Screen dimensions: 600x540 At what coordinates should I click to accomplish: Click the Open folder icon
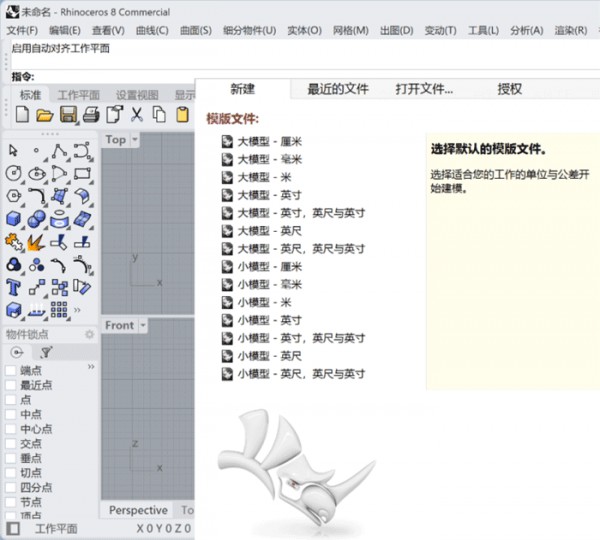coord(45,114)
